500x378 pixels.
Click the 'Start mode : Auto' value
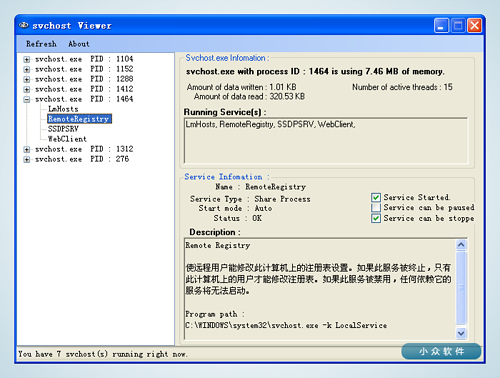click(x=263, y=208)
